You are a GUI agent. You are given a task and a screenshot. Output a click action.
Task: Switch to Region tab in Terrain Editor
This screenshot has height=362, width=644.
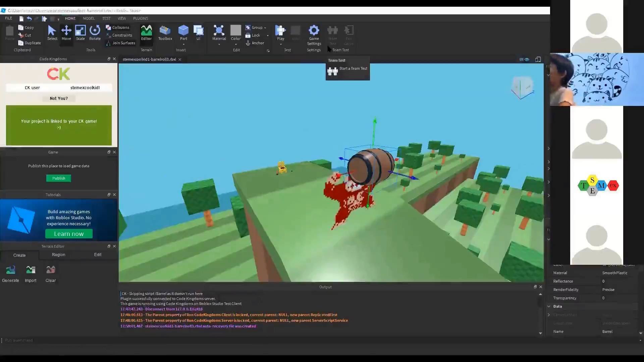[59, 255]
